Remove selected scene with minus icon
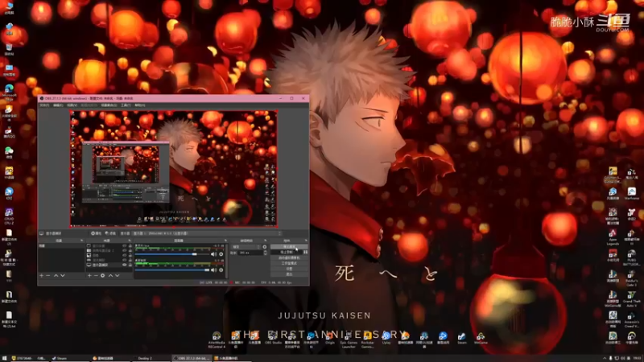 [48, 275]
